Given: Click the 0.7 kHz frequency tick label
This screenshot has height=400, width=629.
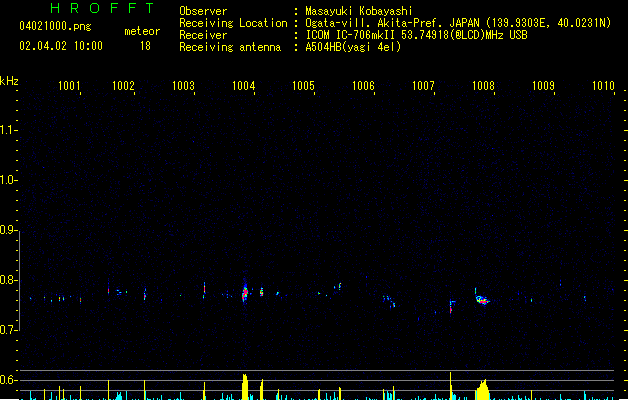Looking at the screenshot, I should 7,330.
